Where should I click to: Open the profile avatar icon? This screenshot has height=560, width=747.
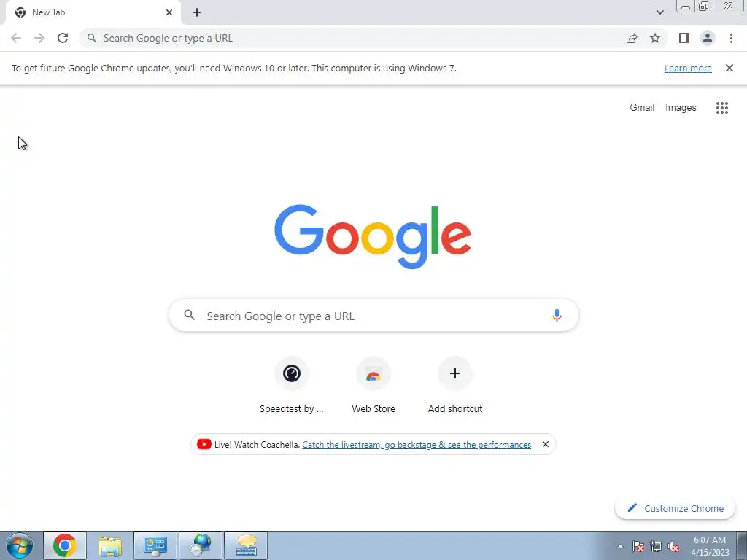pos(708,38)
